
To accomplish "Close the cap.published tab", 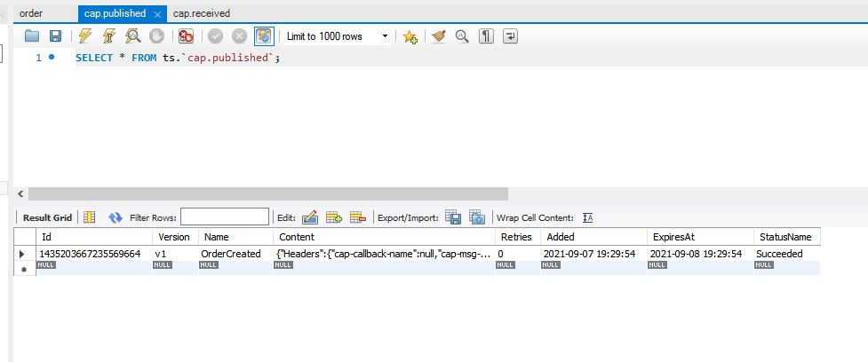I will click(157, 14).
